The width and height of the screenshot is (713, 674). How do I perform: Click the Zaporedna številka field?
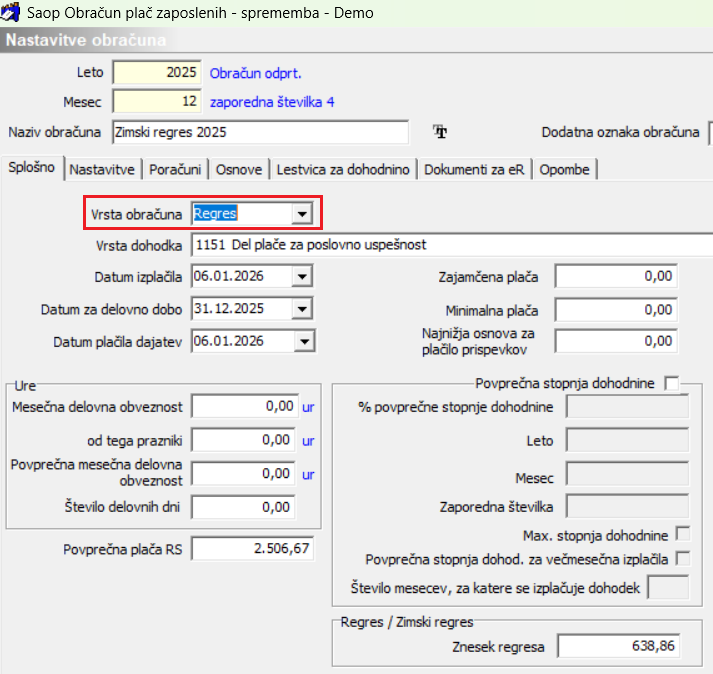point(628,506)
